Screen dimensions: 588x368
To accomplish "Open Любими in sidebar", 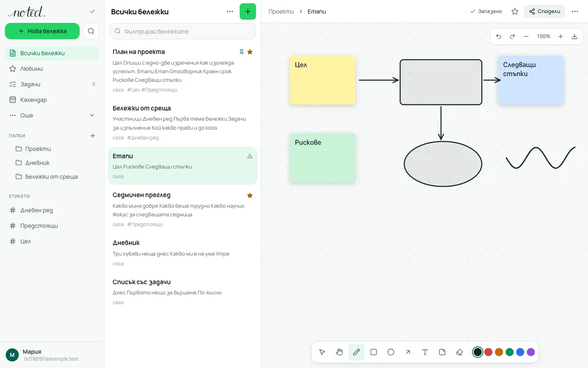I will tap(52, 69).
